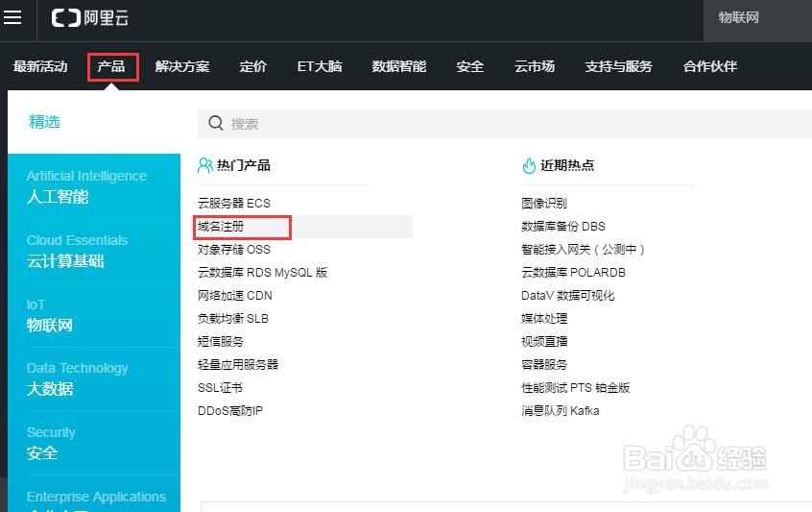Click the 近期热点 heading

[567, 165]
